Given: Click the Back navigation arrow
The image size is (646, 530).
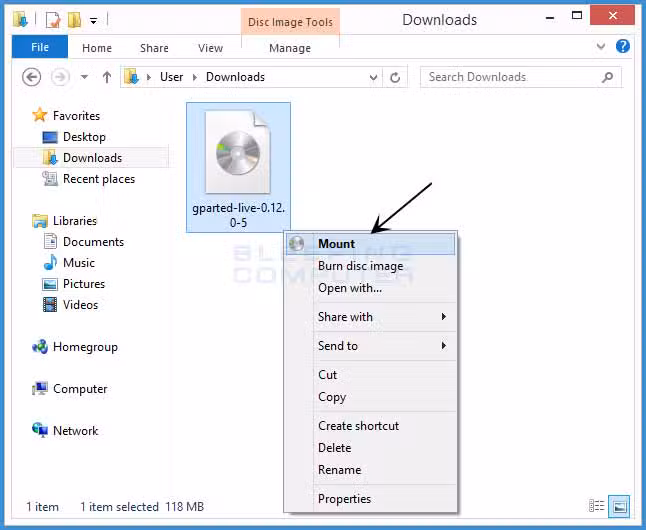Looking at the screenshot, I should click(x=31, y=77).
